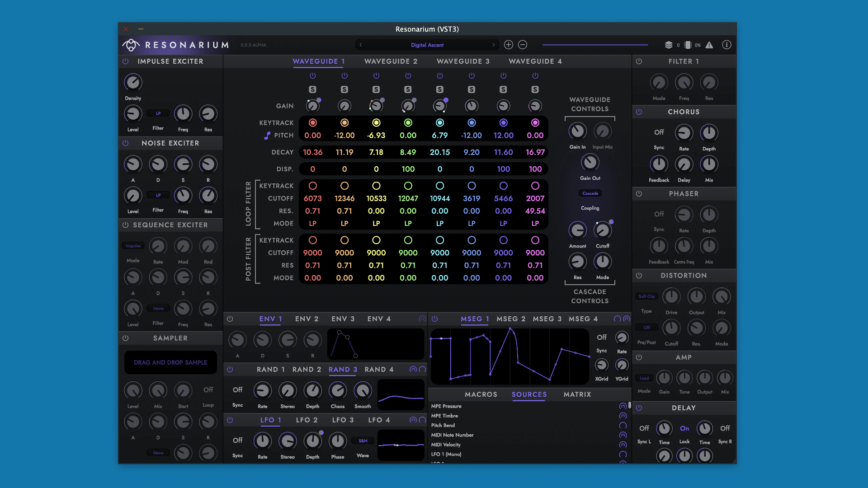Image resolution: width=868 pixels, height=488 pixels.
Task: Toggle loop filter keytrack for the third resonator
Action: tap(376, 186)
